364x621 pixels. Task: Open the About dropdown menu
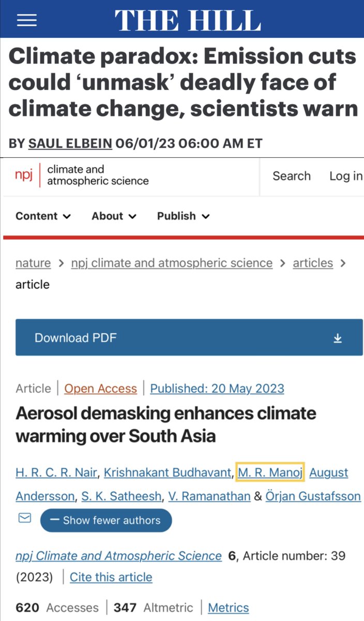tap(114, 216)
